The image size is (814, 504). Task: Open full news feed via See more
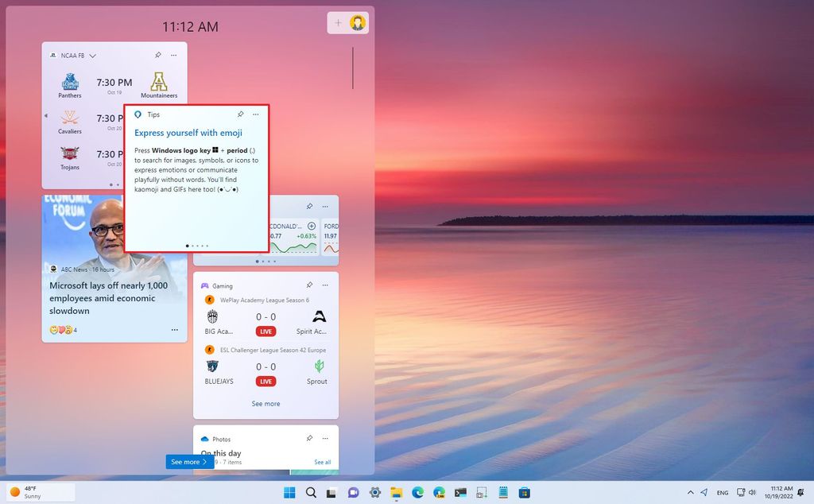188,462
